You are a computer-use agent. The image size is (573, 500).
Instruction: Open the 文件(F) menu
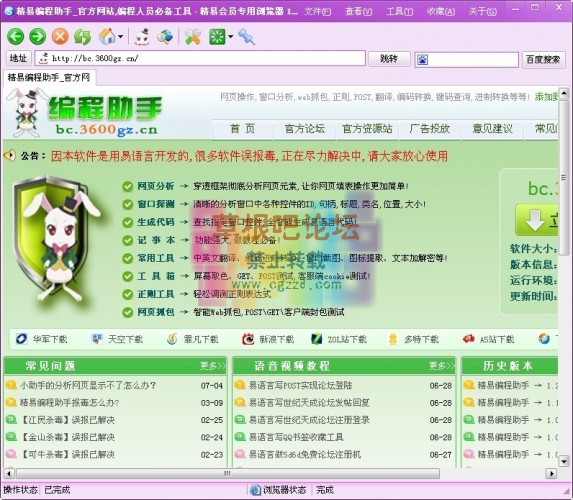coord(318,11)
